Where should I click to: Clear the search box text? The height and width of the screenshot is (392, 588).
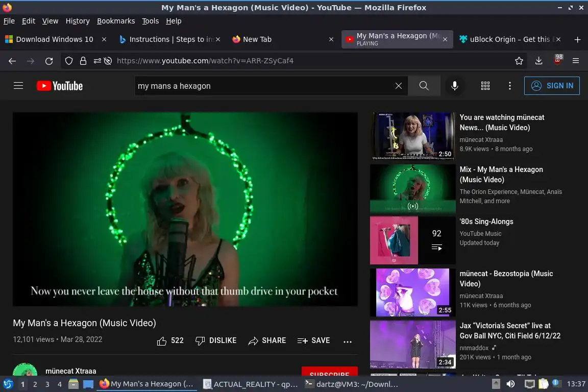pos(399,86)
